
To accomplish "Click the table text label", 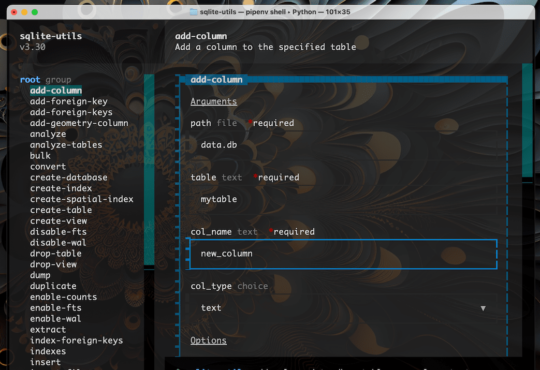I will click(x=216, y=177).
